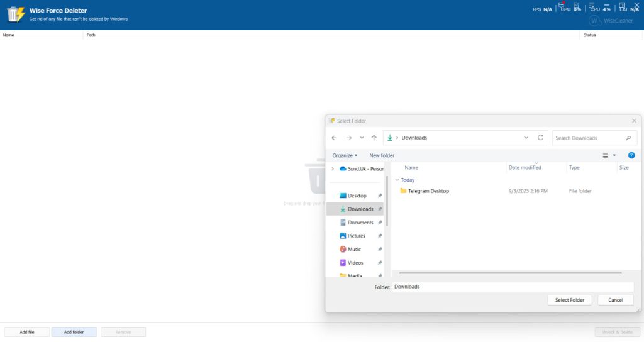The width and height of the screenshot is (644, 342).
Task: Select Music in the navigation pane
Action: point(350,249)
